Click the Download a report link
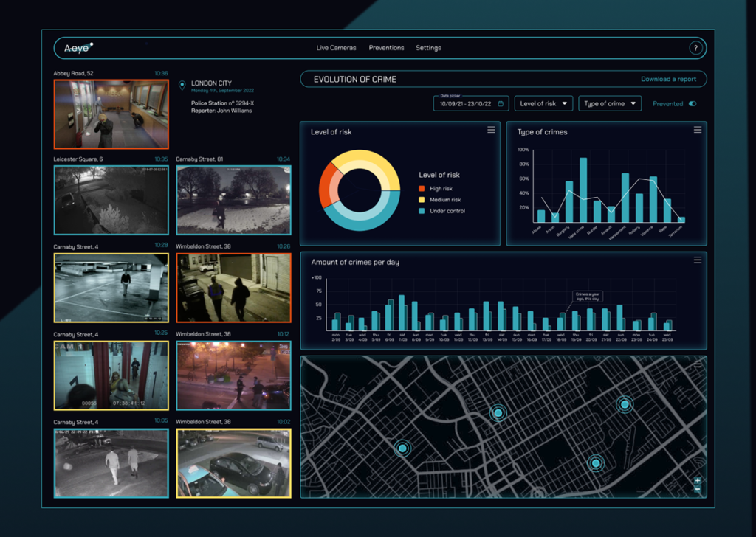Screen dimensions: 756x537 [x=668, y=79]
